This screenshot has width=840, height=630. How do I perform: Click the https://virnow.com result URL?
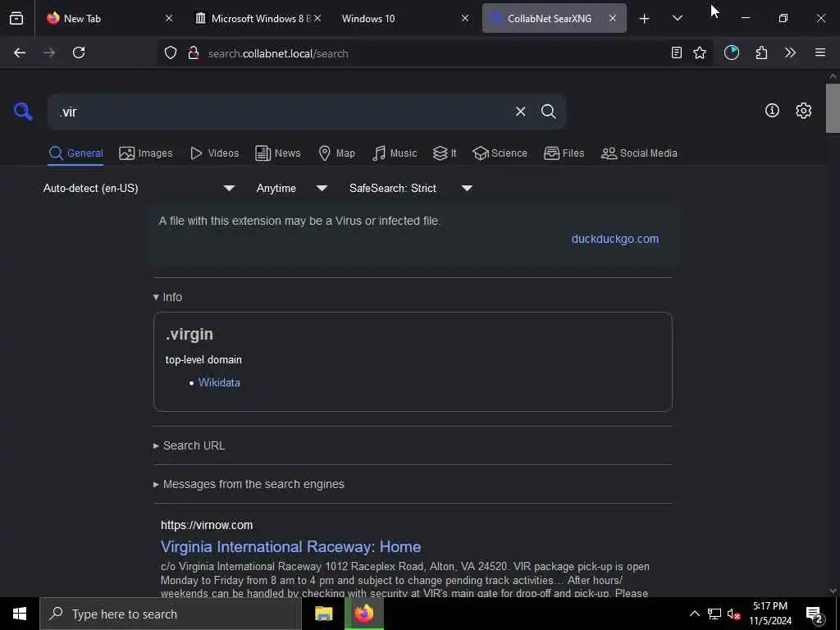pyautogui.click(x=207, y=525)
